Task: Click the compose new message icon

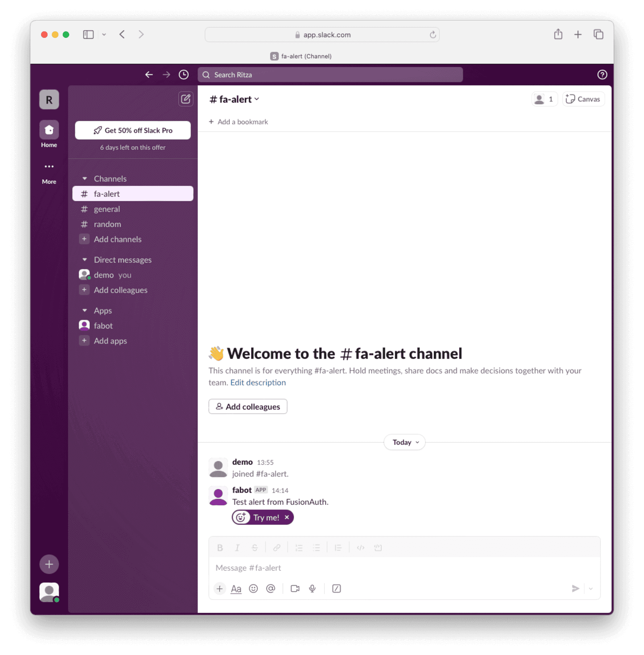Action: (186, 99)
